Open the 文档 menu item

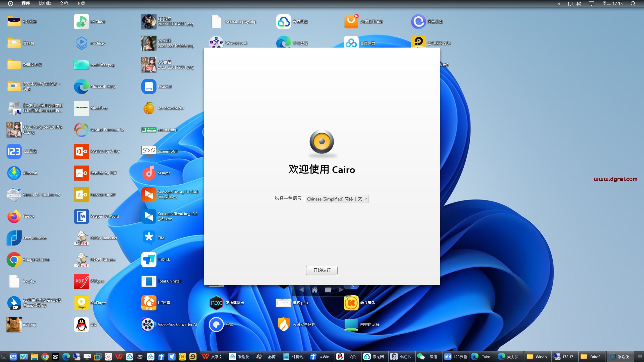click(x=64, y=4)
